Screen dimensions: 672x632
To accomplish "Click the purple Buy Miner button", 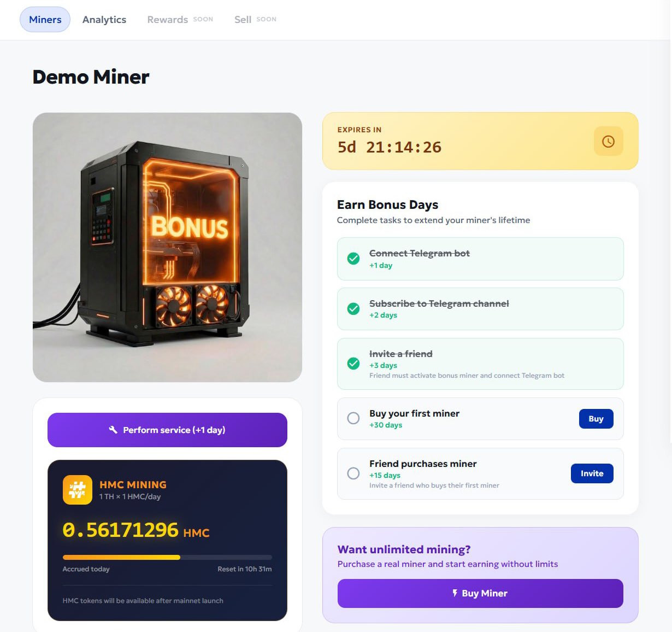I will [480, 593].
